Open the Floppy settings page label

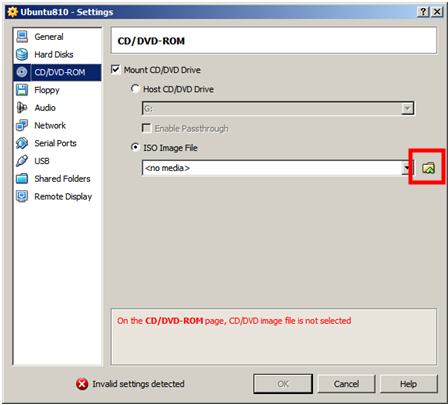47,90
